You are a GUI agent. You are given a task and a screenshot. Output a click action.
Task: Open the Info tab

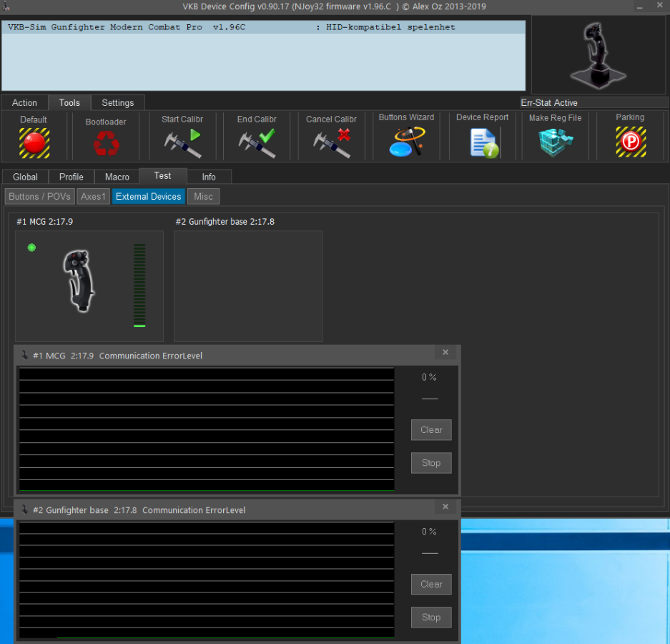click(x=209, y=177)
